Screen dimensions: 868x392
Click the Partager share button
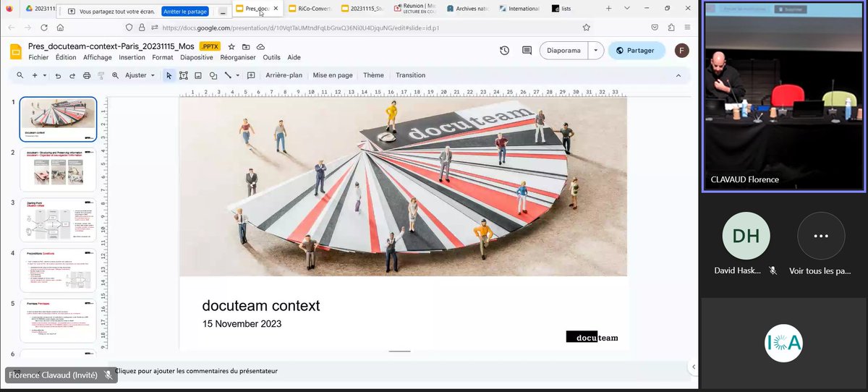637,51
